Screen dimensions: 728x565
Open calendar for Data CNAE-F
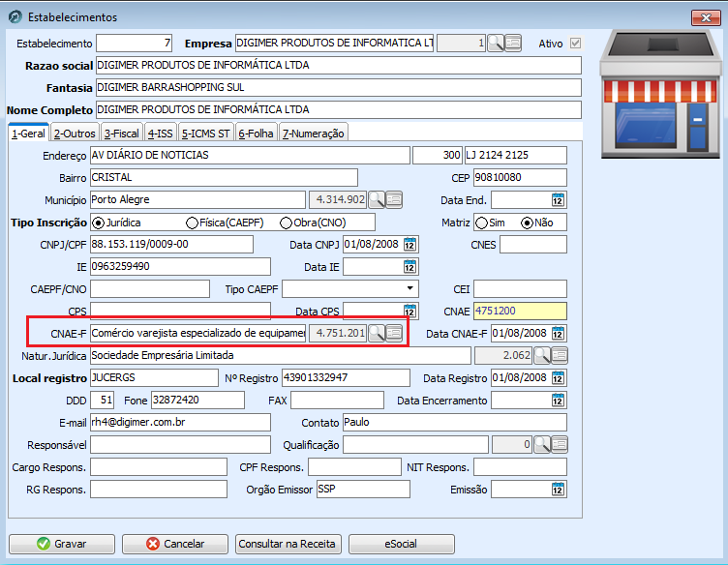click(558, 333)
